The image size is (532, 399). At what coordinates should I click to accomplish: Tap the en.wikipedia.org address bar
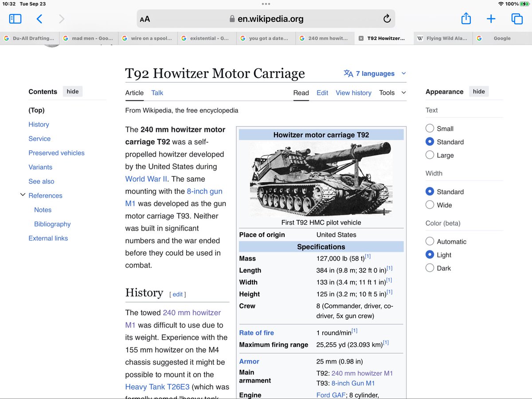point(266,19)
